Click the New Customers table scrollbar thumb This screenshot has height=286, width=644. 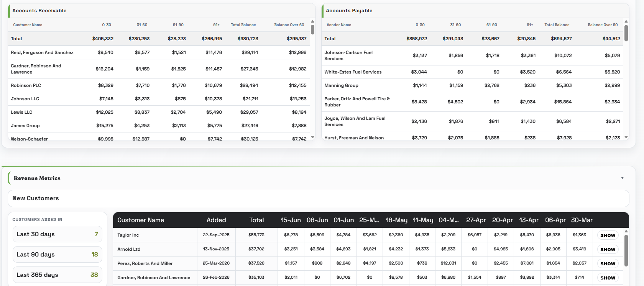click(x=626, y=250)
